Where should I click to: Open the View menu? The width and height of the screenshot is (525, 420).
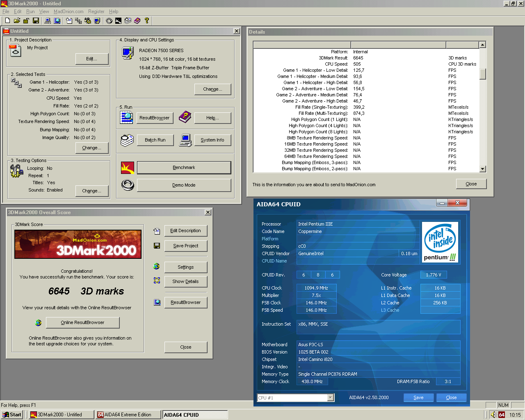(44, 11)
